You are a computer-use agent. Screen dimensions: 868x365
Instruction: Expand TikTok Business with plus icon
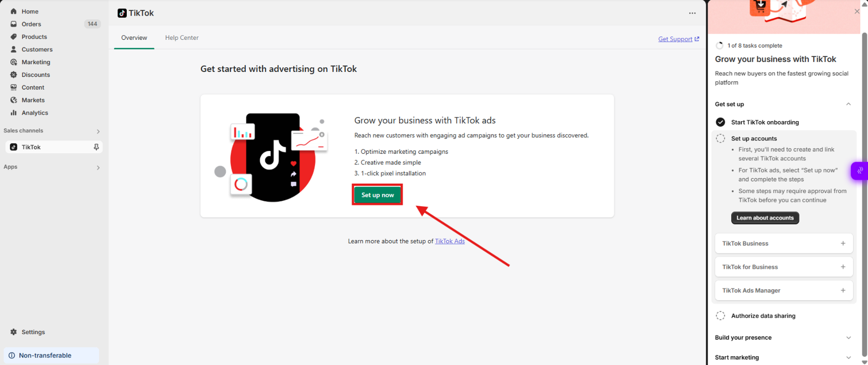click(843, 243)
